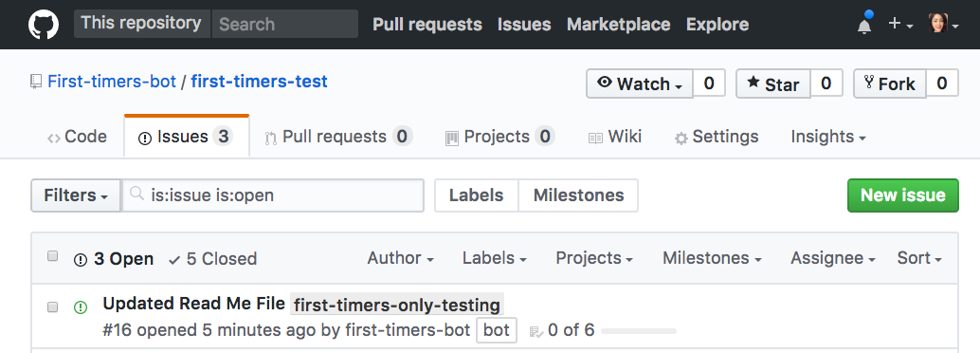Select the Issues tab
Viewport: 980px width, 353px height.
[187, 137]
